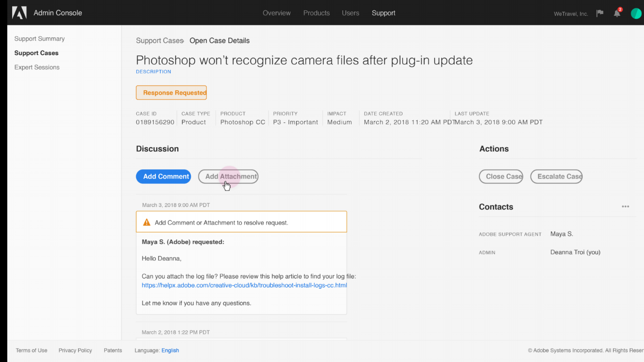Click the Close Case button
Screen dimensions: 644x362
(501, 176)
